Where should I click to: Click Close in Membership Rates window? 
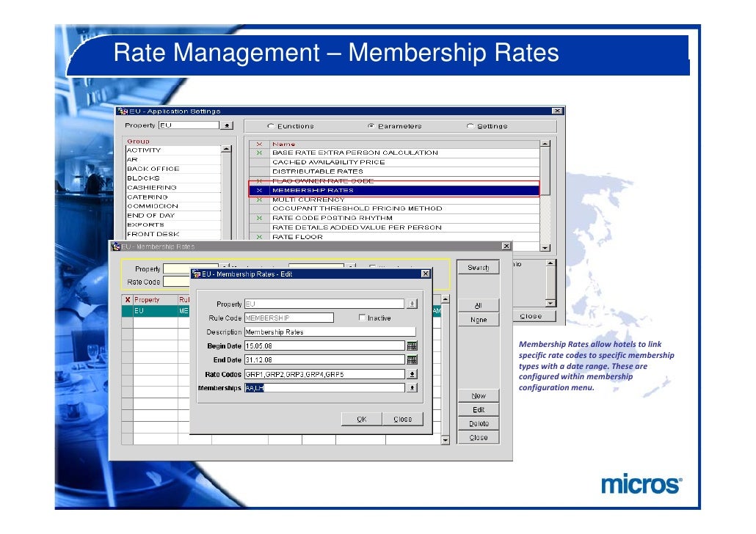point(479,438)
